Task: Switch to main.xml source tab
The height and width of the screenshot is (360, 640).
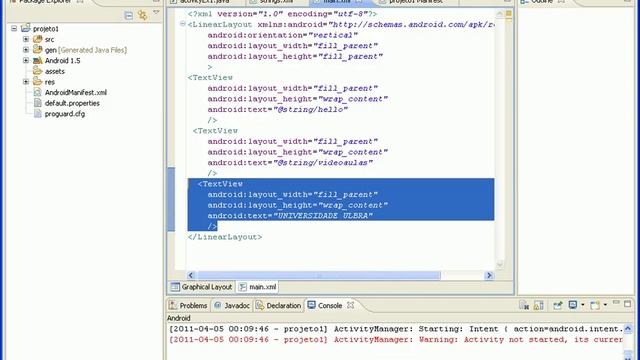Action: [258, 287]
